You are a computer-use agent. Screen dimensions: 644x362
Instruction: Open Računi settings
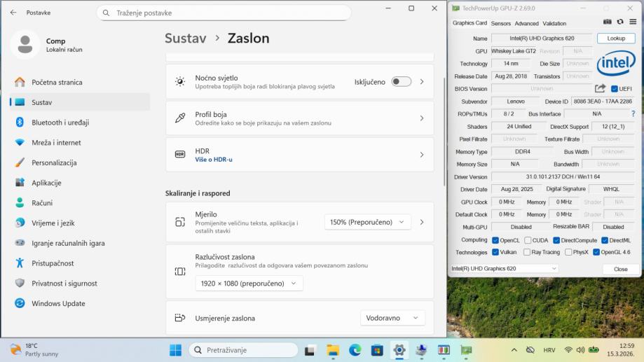(80, 203)
